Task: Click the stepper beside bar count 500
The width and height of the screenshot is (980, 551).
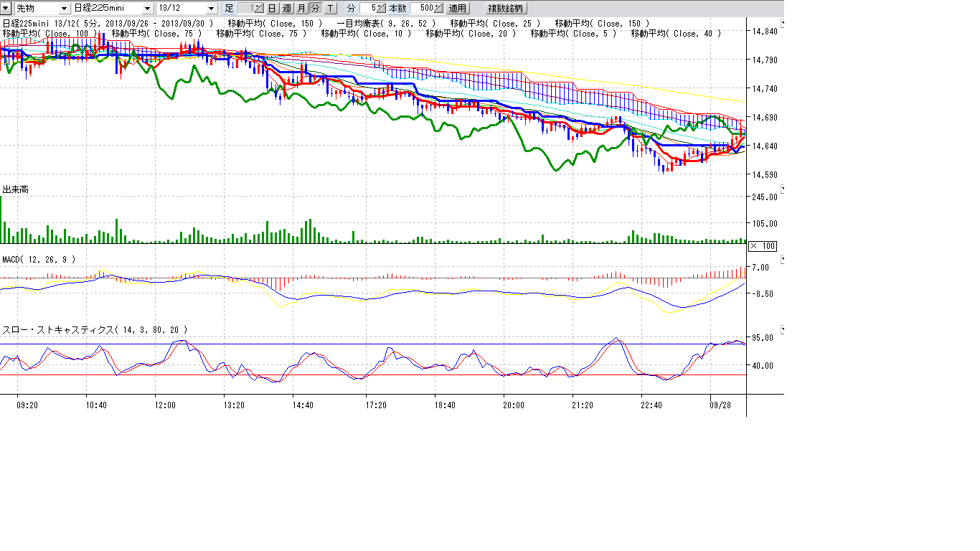Action: [x=440, y=9]
